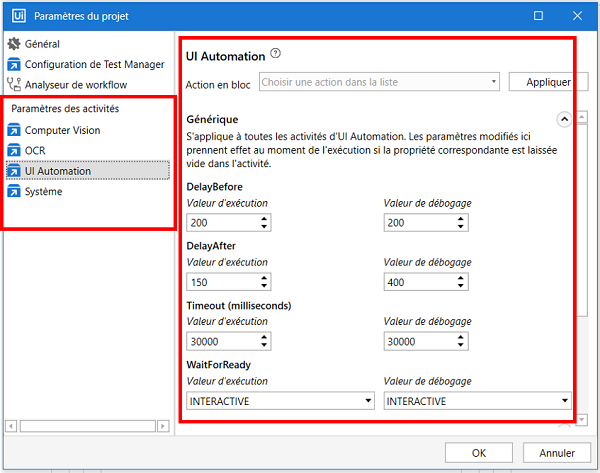This screenshot has width=600, height=473.
Task: Cancel with the Annuler button
Action: [550, 453]
